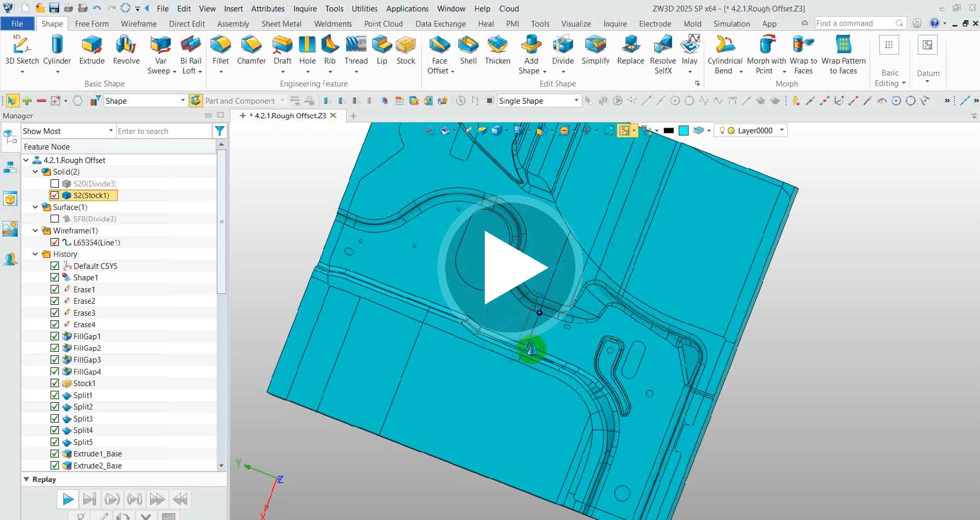Click the Replace face tool

[630, 51]
